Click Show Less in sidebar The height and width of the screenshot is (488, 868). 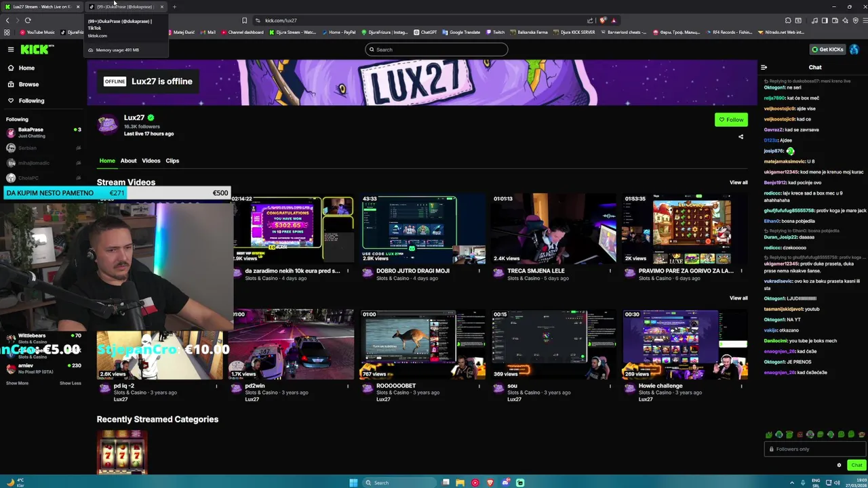[70, 383]
